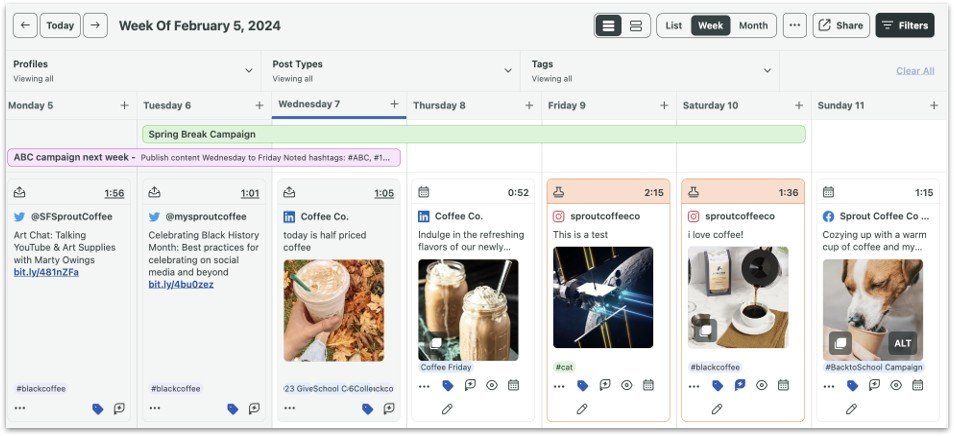Open the bit.ly/481nZFa link
Screen dimensions: 954x436
pyautogui.click(x=46, y=272)
